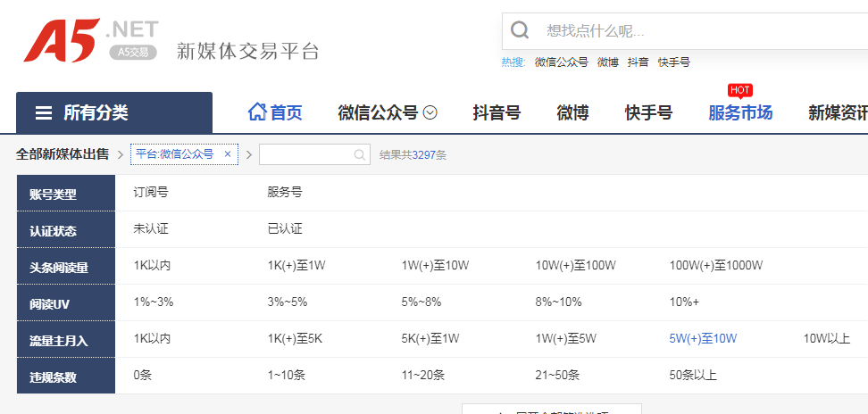
Task: Choose 0条 violation count filter
Action: (x=143, y=375)
